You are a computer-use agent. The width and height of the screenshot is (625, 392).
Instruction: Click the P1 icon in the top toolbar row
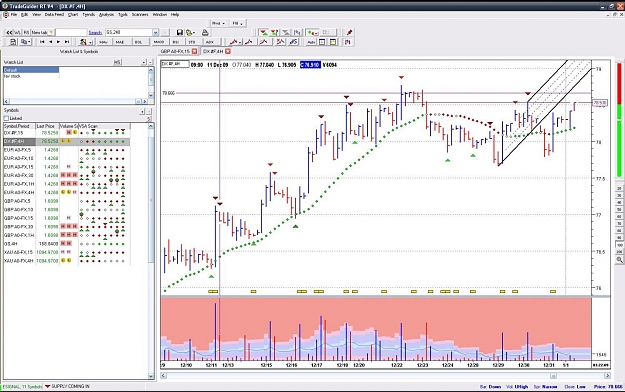point(297,32)
